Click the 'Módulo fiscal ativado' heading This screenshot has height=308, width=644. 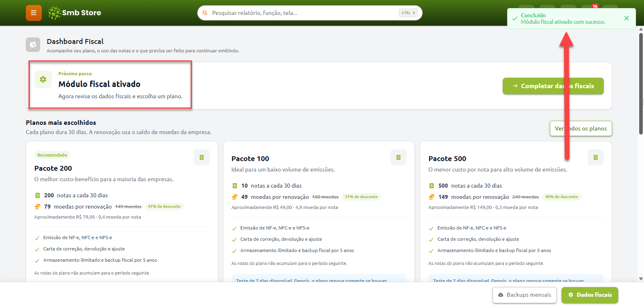[x=99, y=84]
